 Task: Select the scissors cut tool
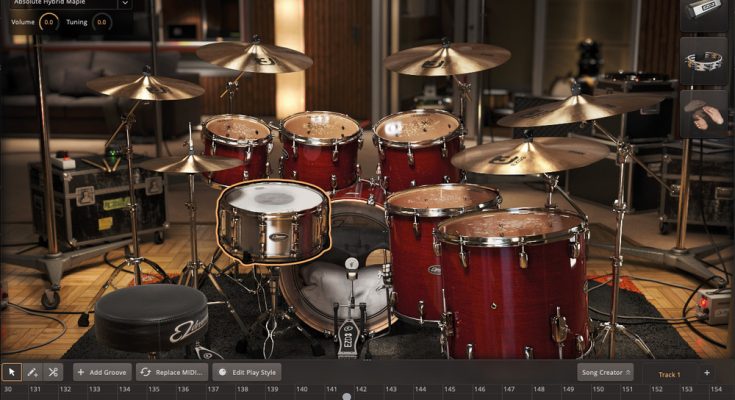click(53, 372)
